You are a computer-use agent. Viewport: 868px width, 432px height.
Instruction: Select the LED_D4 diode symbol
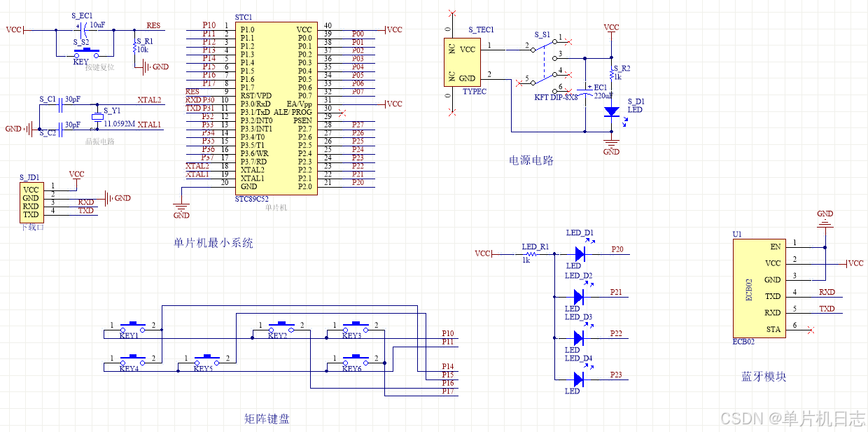[x=578, y=379]
